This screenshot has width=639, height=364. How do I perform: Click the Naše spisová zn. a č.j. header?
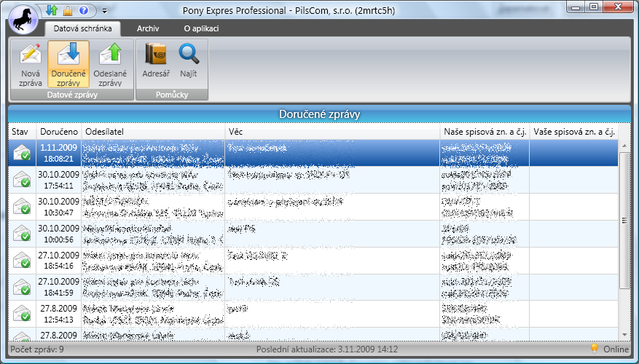click(485, 132)
